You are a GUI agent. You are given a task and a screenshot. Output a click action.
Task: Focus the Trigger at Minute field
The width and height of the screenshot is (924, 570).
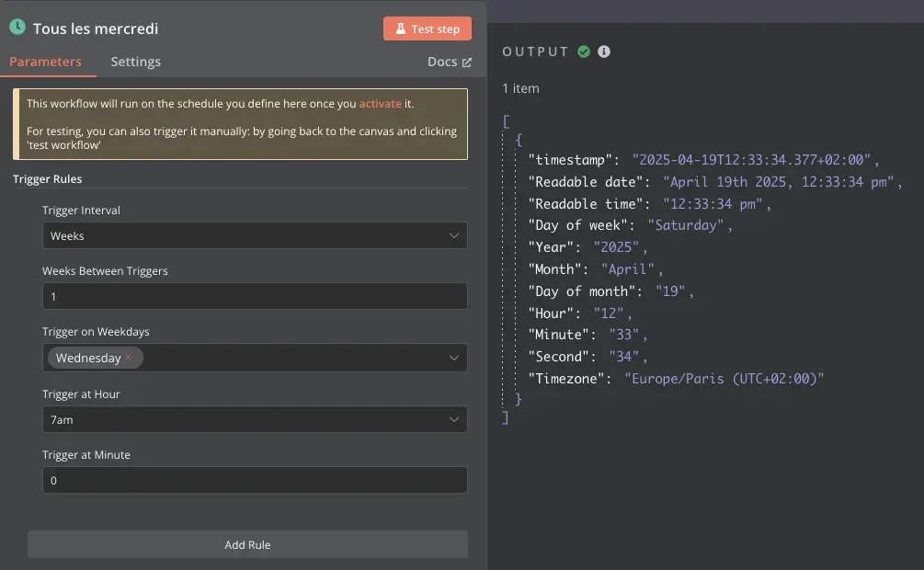255,481
